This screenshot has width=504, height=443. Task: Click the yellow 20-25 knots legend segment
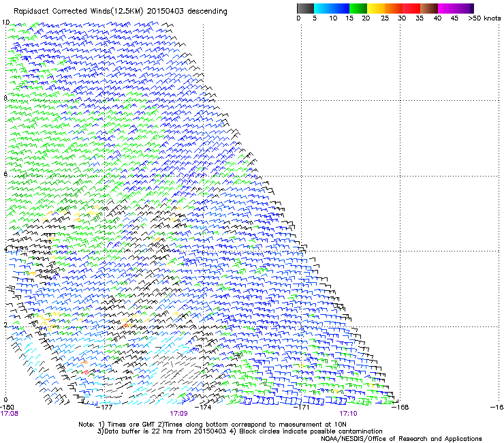(376, 8)
